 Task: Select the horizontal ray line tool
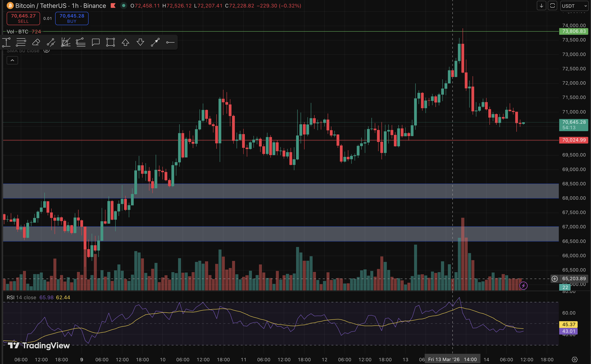point(170,42)
